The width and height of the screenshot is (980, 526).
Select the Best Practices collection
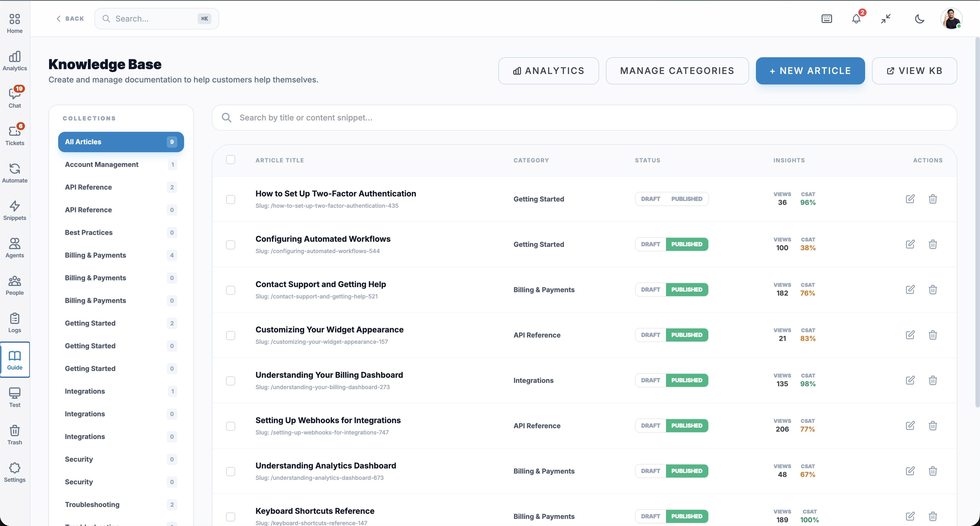pos(121,233)
